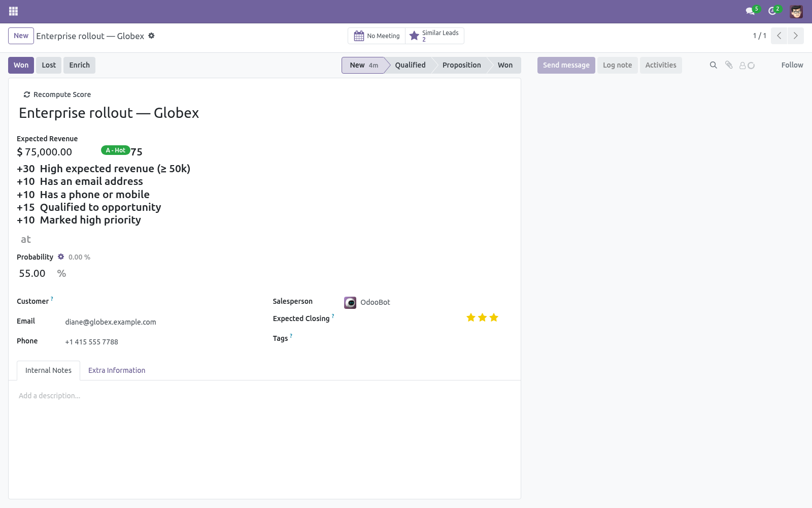The width and height of the screenshot is (812, 508).
Task: Mark the lead as Lost
Action: point(49,65)
